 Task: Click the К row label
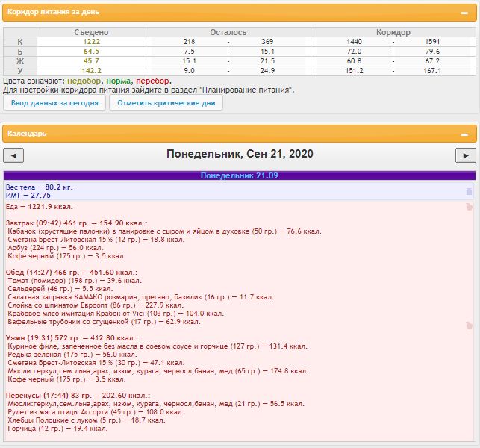[x=20, y=42]
